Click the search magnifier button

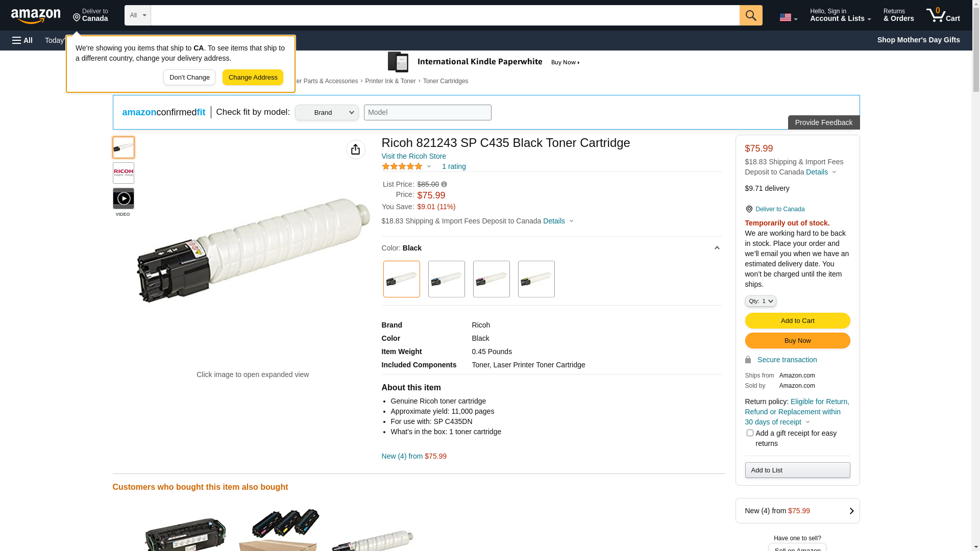751,15
